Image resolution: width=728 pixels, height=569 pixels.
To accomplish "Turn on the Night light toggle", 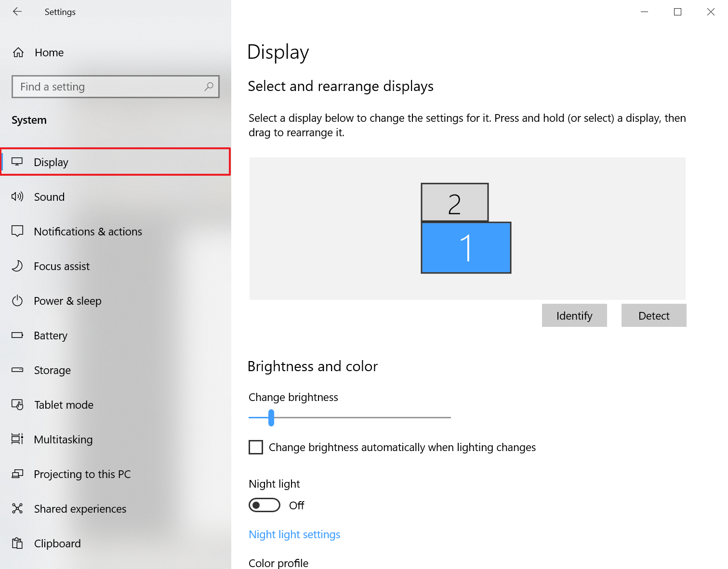I will point(265,505).
